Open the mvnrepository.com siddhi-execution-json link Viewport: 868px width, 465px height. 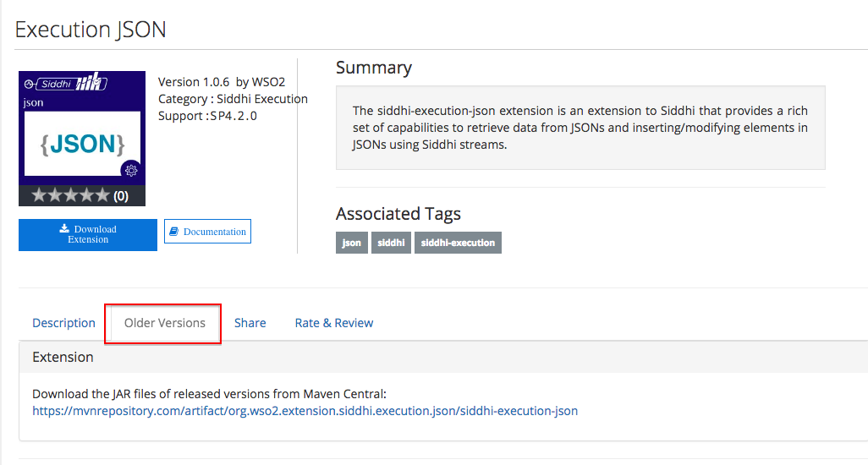pyautogui.click(x=305, y=411)
